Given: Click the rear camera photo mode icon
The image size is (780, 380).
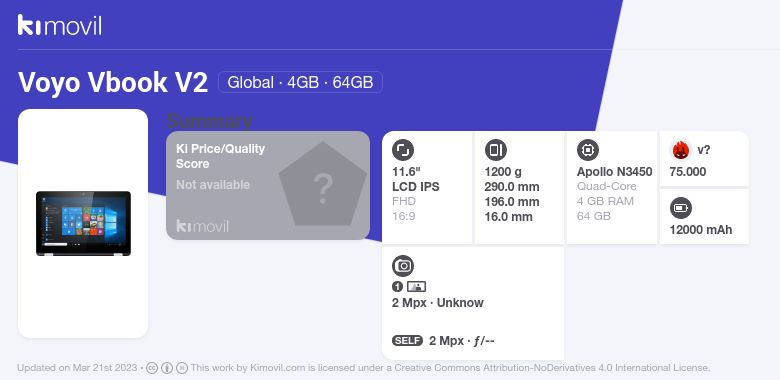Looking at the screenshot, I should click(416, 286).
